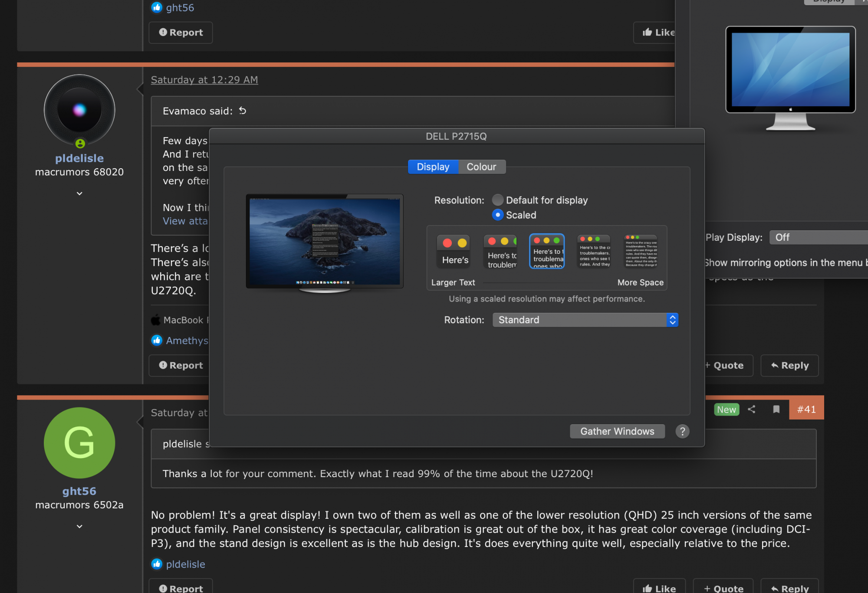
Task: Open the Amethyst liker link
Action: [x=187, y=341]
